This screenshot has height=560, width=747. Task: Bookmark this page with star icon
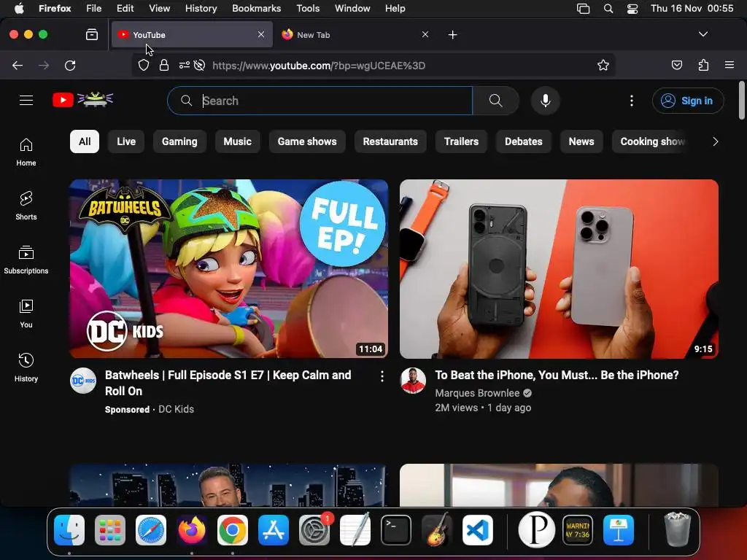(603, 65)
